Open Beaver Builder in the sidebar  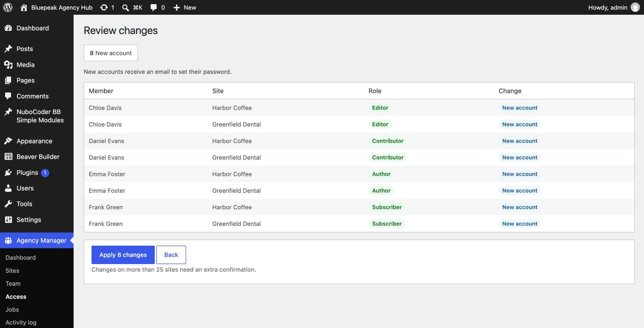(38, 157)
